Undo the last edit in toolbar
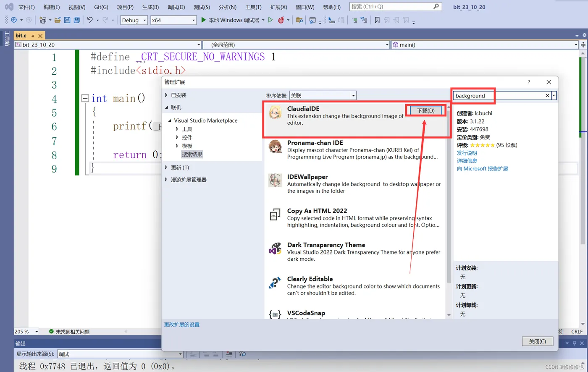Image resolution: width=588 pixels, height=372 pixels. click(x=90, y=20)
